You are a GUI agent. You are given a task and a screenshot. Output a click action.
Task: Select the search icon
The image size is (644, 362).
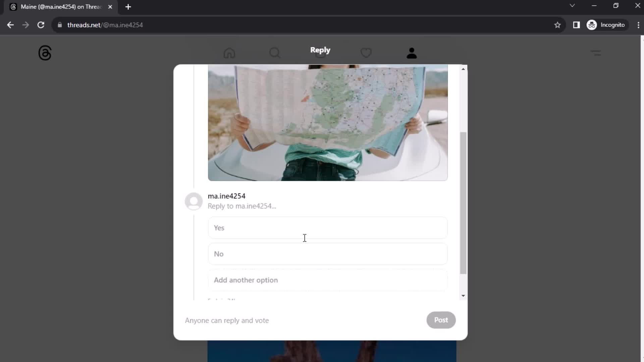pos(275,53)
